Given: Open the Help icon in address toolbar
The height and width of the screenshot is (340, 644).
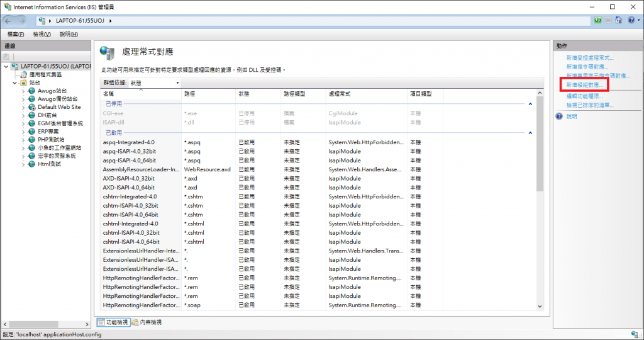Looking at the screenshot, I should coord(631,20).
